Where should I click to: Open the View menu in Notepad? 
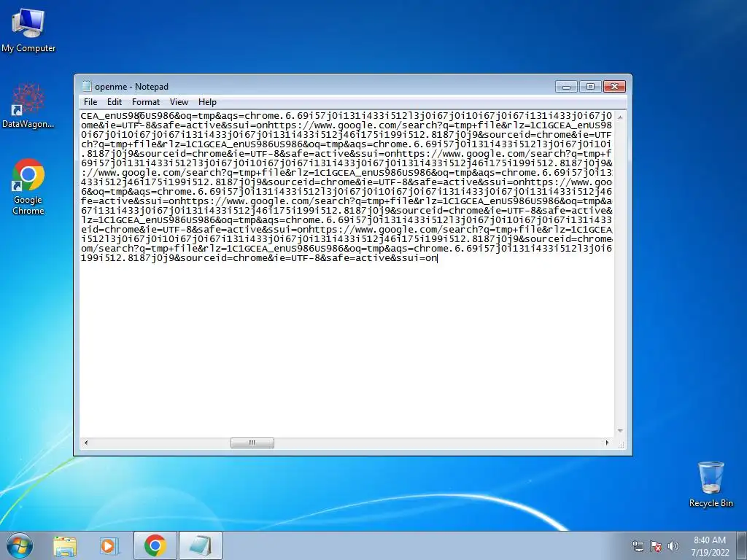(179, 102)
